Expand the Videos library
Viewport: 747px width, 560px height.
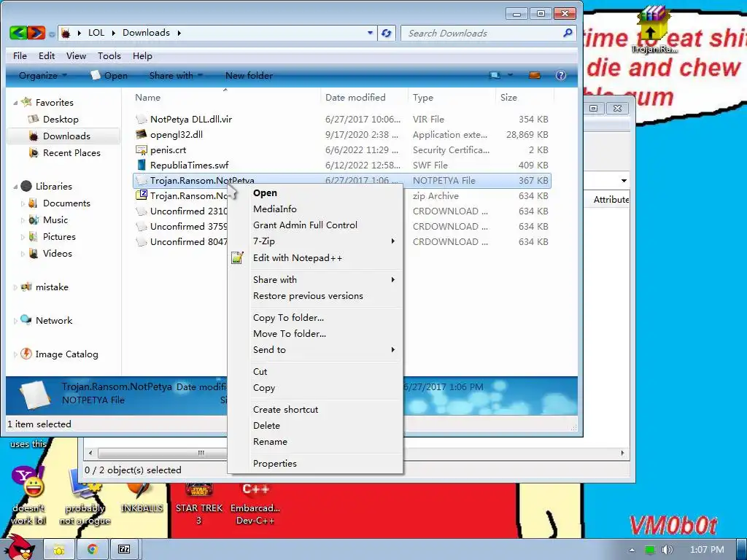pos(23,253)
